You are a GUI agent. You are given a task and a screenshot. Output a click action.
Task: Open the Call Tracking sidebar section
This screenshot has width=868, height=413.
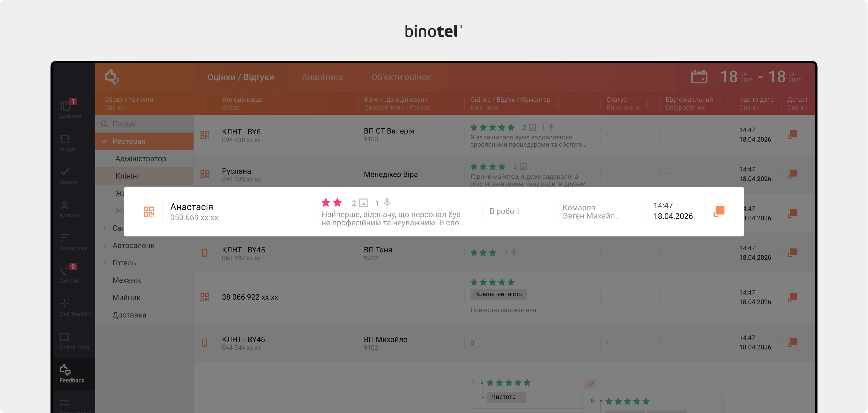click(75, 308)
